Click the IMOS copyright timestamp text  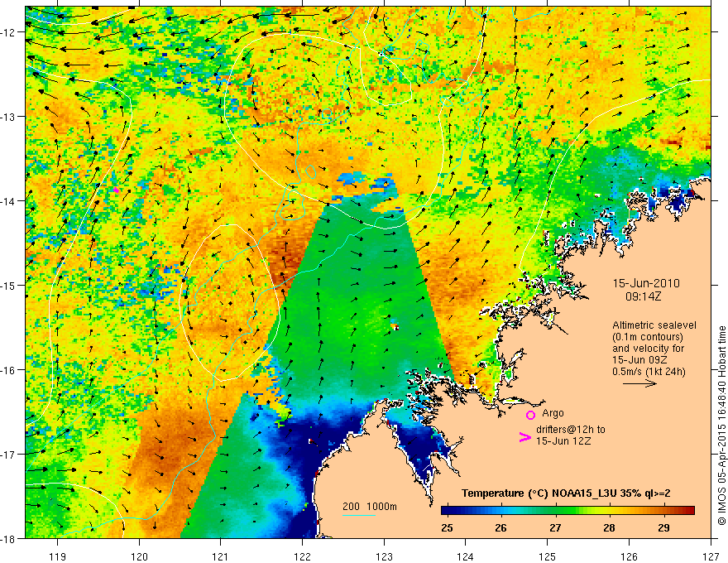pos(721,426)
